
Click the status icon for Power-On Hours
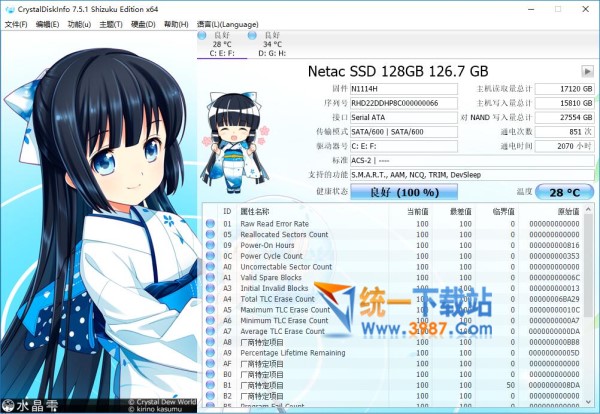pyautogui.click(x=210, y=245)
